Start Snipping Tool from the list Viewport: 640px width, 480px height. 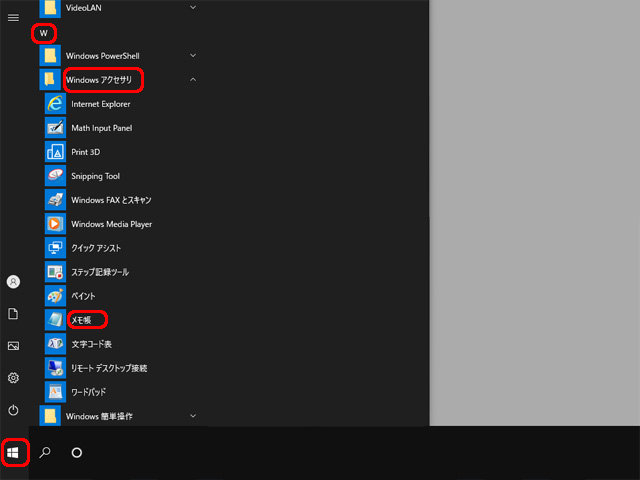tap(96, 176)
